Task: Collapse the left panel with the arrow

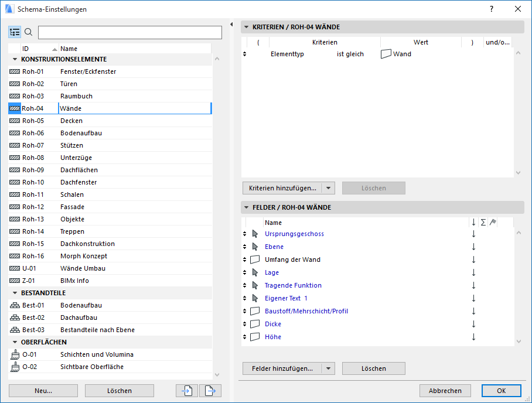Action: [231, 25]
